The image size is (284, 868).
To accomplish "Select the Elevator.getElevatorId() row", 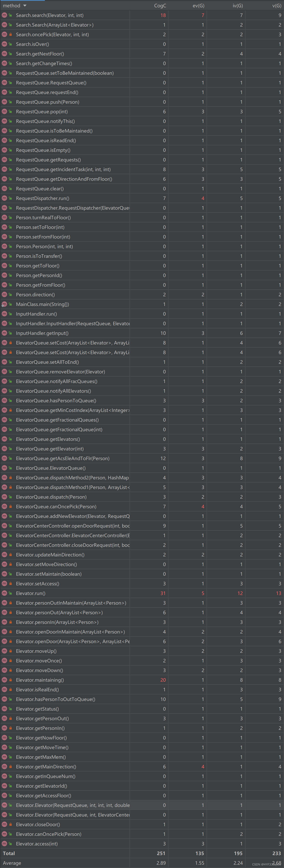I will 142,786.
